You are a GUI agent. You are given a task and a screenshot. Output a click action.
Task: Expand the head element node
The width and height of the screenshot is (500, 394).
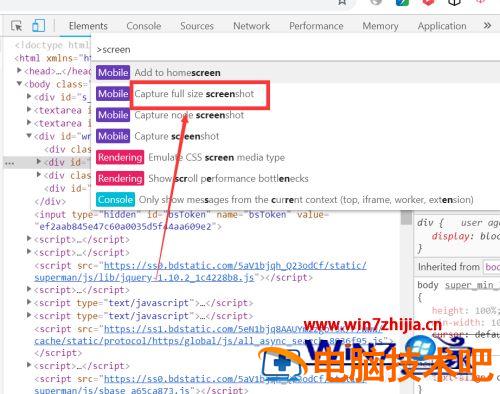point(19,71)
